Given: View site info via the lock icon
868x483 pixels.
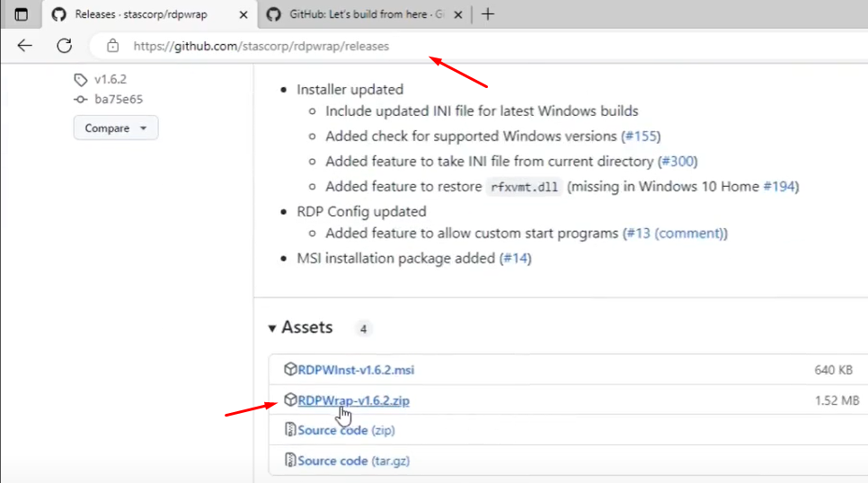Looking at the screenshot, I should tap(113, 46).
